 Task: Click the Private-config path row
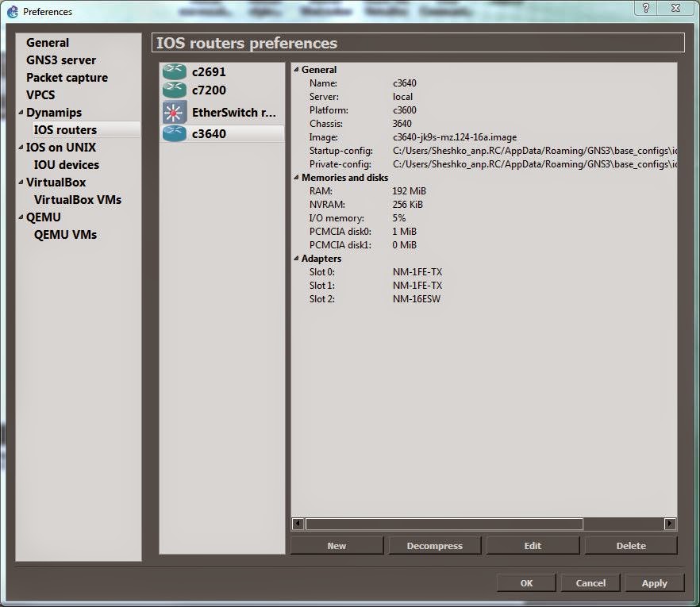coord(484,163)
